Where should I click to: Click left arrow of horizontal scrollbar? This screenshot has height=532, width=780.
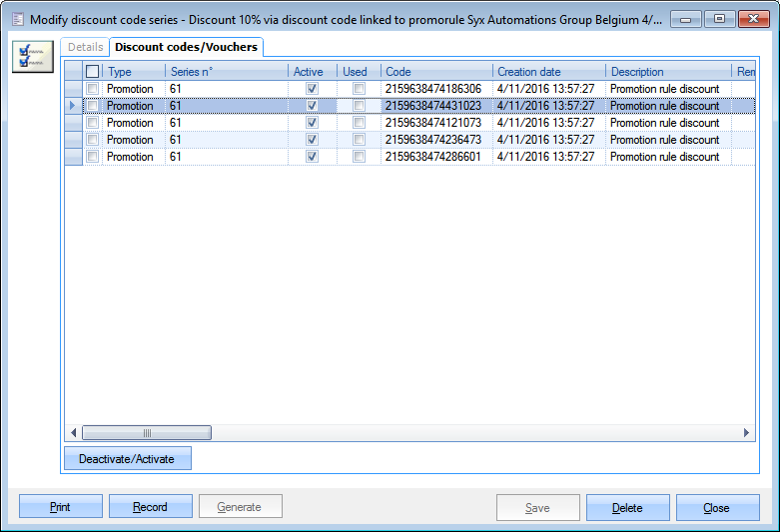pos(73,433)
